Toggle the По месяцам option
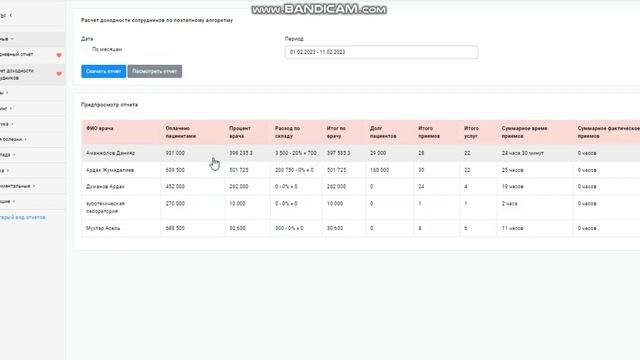The image size is (640, 360). [x=85, y=49]
